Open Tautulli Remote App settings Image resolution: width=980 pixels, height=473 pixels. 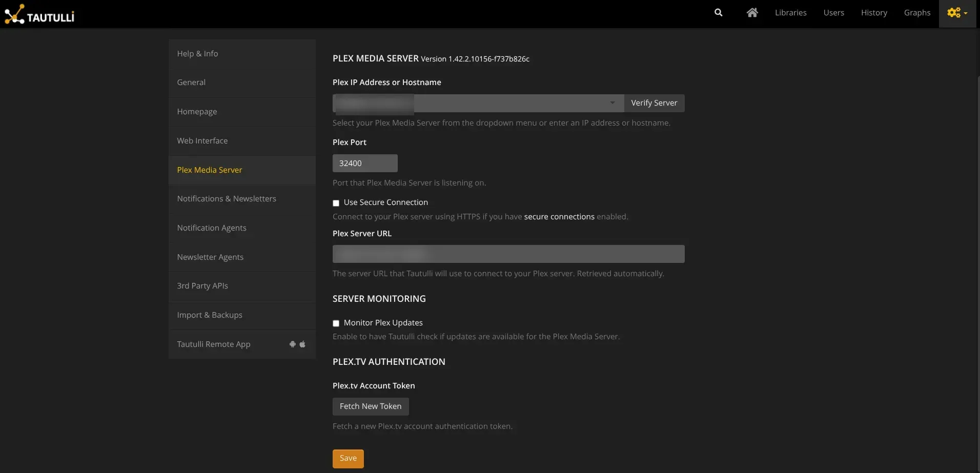click(242, 344)
